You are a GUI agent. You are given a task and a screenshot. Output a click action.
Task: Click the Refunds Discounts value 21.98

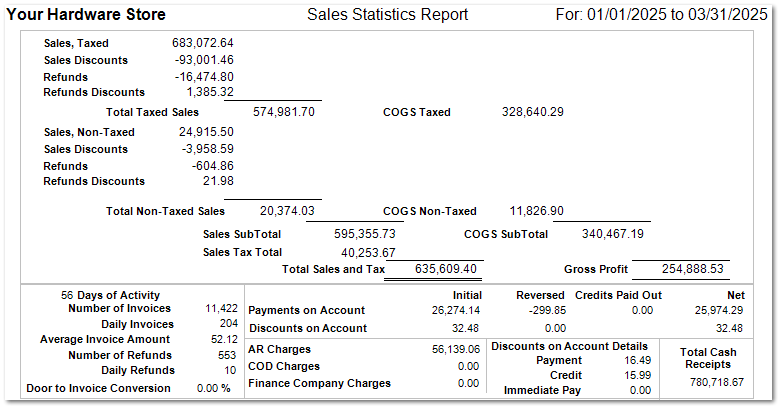point(218,180)
